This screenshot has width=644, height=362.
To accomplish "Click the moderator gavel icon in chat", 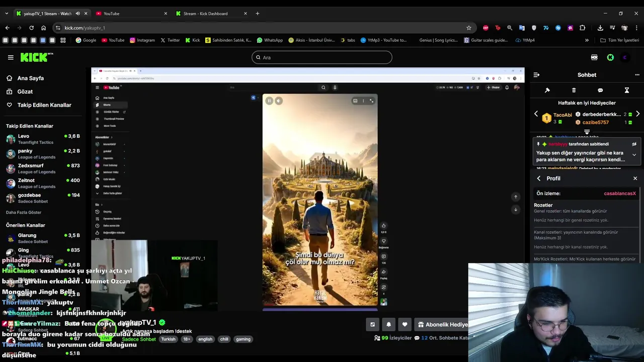I will coord(547,90).
